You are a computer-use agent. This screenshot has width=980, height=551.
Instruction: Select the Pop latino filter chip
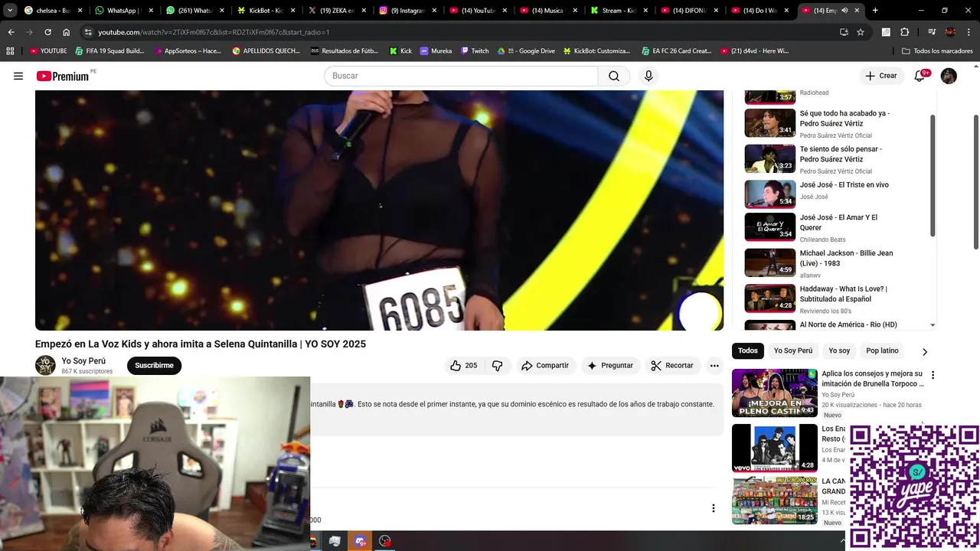click(882, 350)
